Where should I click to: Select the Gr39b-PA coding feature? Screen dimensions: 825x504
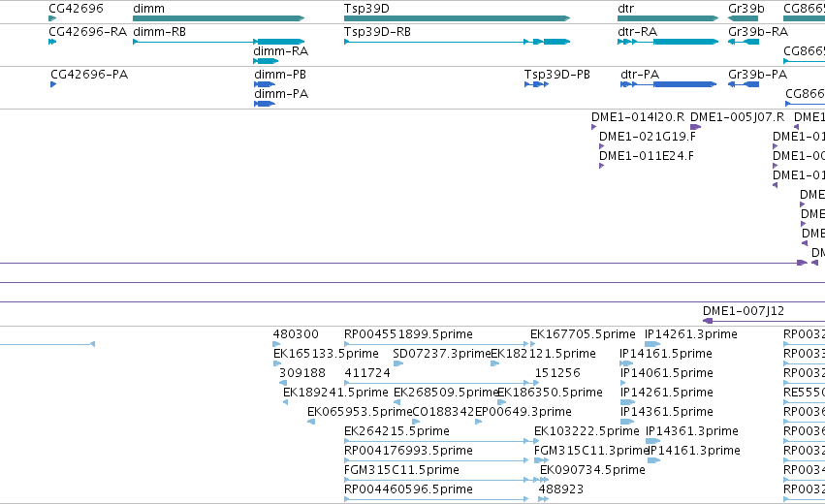(x=744, y=84)
